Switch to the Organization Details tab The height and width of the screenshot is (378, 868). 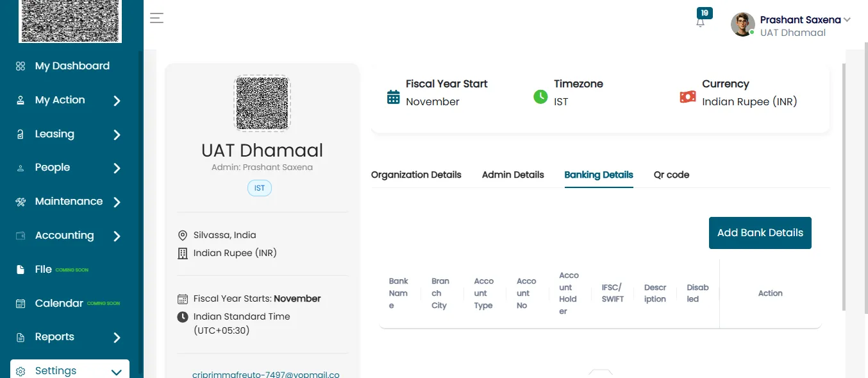[x=416, y=175]
